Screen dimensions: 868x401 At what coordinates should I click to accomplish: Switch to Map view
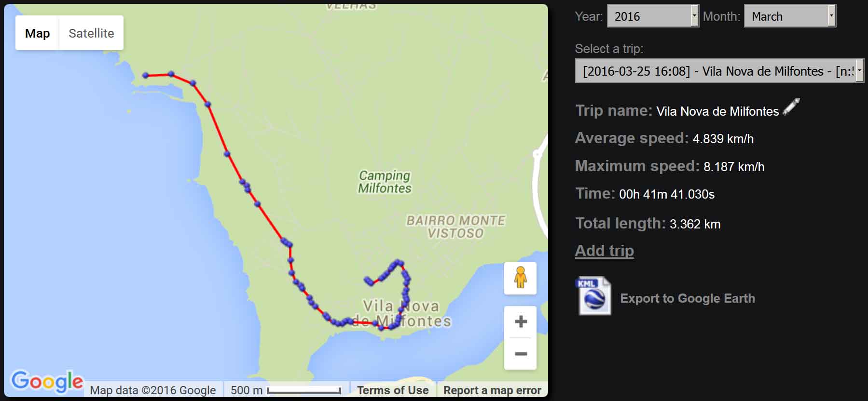tap(37, 33)
